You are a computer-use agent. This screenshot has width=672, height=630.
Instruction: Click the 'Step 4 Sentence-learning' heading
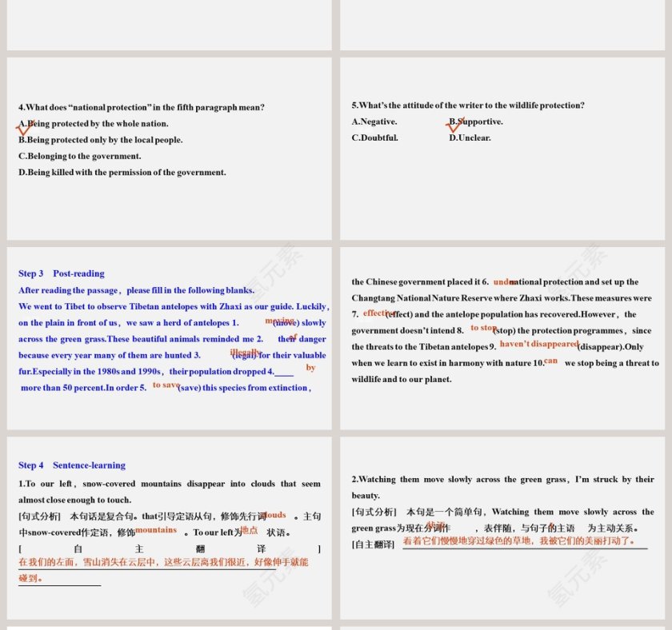coord(72,465)
